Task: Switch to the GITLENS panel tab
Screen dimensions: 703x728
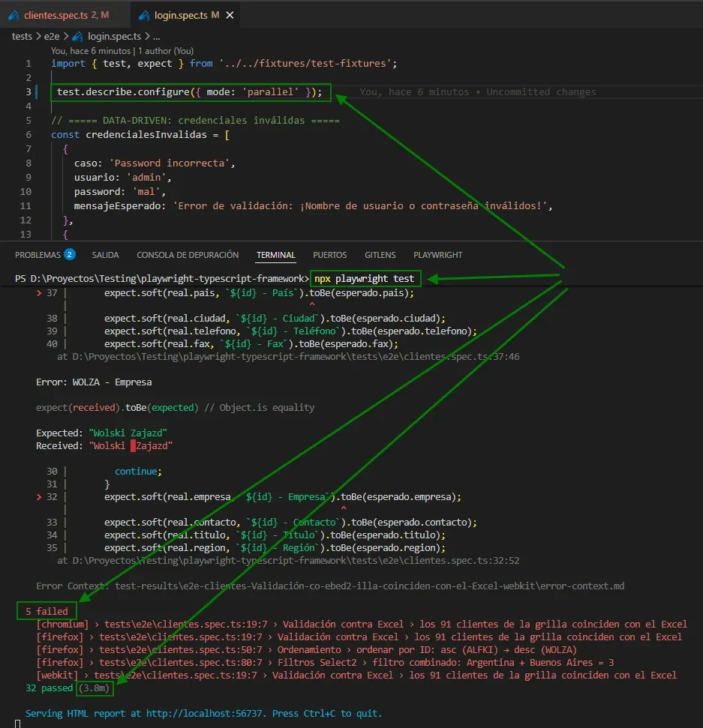Action: tap(380, 255)
